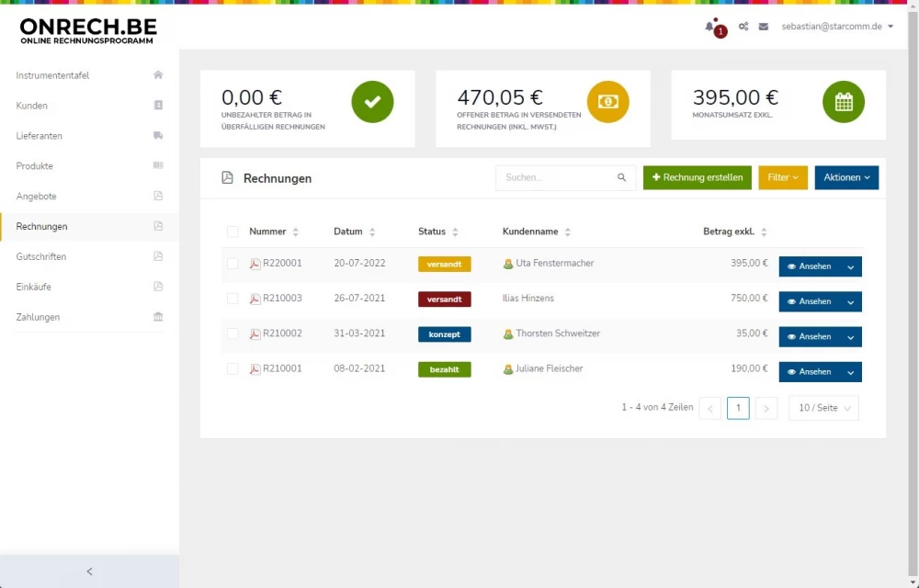919x588 pixels.
Task: Go to Kunden in the sidebar
Action: (x=32, y=106)
